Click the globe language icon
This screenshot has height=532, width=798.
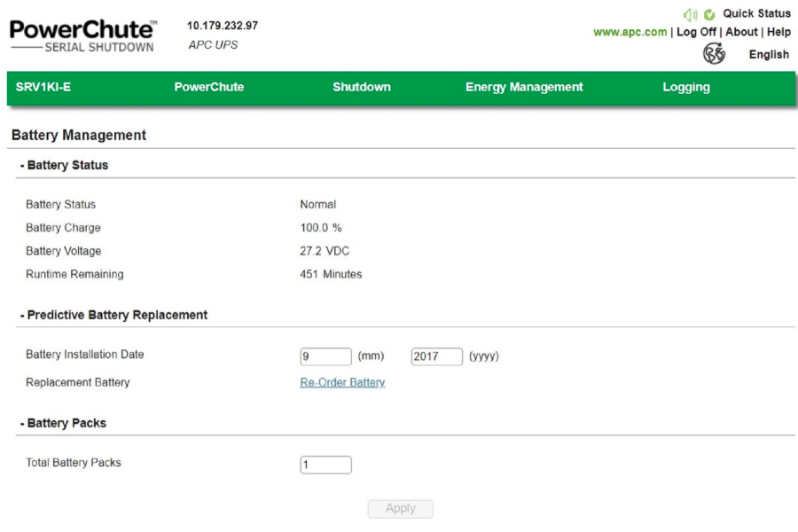[x=714, y=53]
